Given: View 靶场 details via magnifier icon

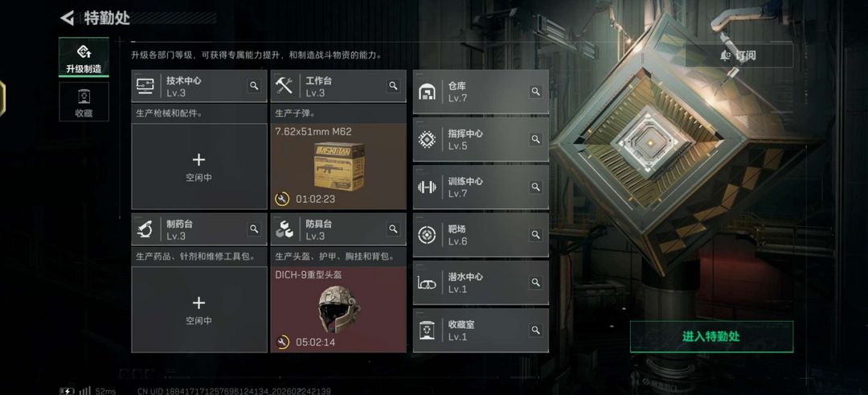Looking at the screenshot, I should 535,235.
